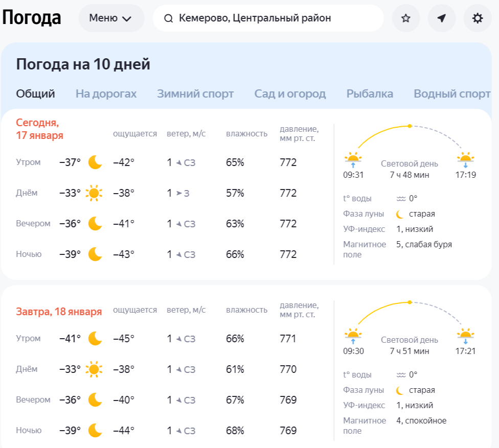Click the sun icon on tomorrow's arc diagram
The image size is (499, 448).
click(x=410, y=301)
